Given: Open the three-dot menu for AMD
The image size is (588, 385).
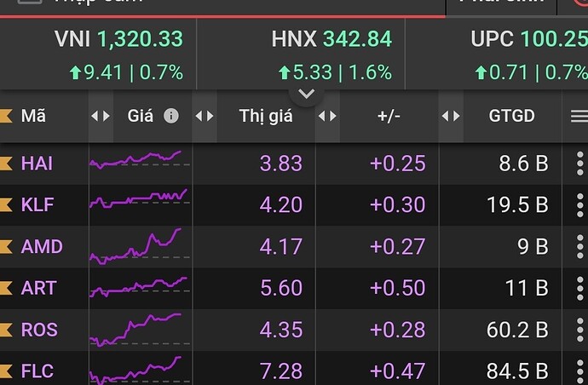Looking at the screenshot, I should tap(579, 247).
